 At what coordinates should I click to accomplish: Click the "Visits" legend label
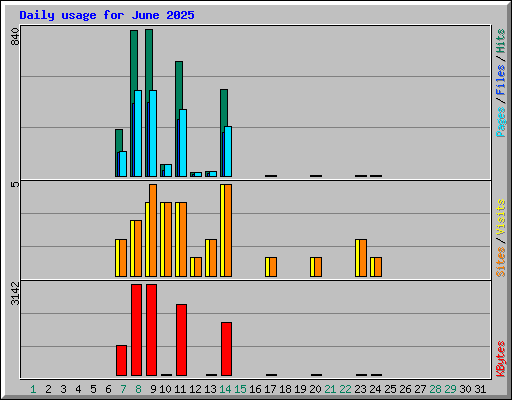[500, 218]
